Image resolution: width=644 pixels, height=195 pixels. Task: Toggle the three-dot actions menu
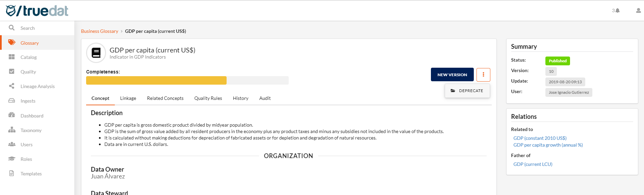click(x=483, y=74)
